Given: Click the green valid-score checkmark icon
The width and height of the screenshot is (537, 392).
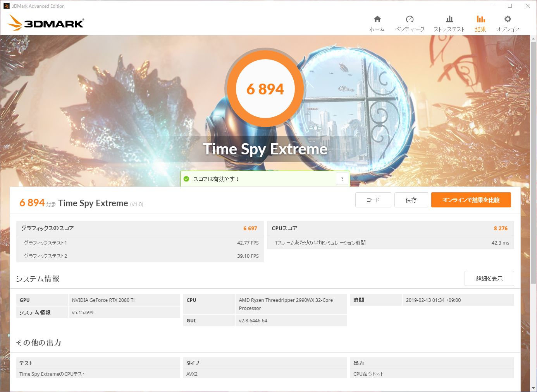Looking at the screenshot, I should click(x=186, y=179).
